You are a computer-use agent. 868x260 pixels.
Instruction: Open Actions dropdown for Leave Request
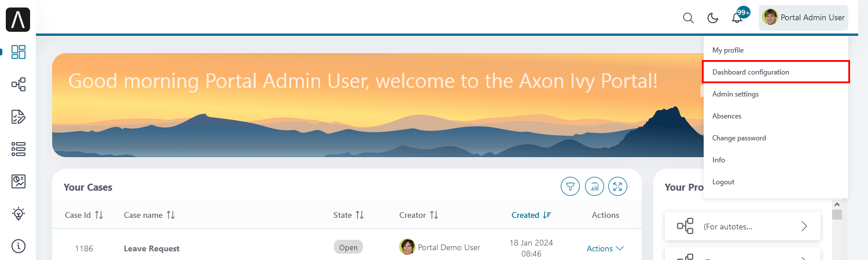(605, 248)
